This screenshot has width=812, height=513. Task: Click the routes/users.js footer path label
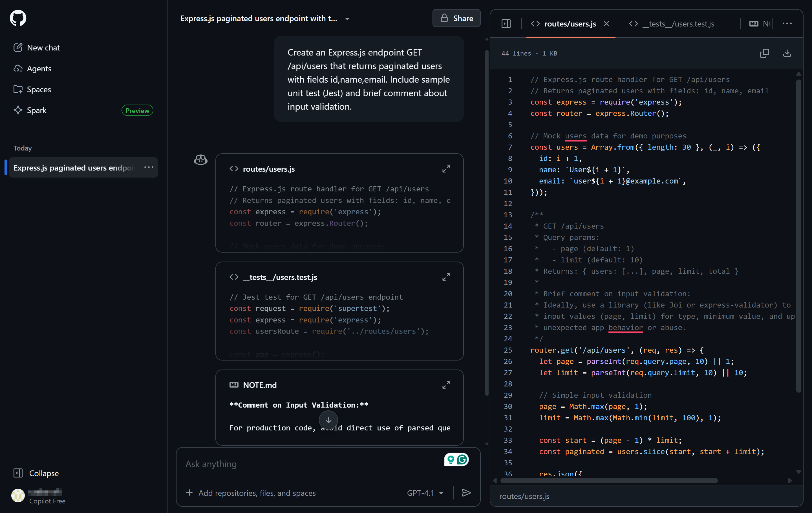pos(524,496)
